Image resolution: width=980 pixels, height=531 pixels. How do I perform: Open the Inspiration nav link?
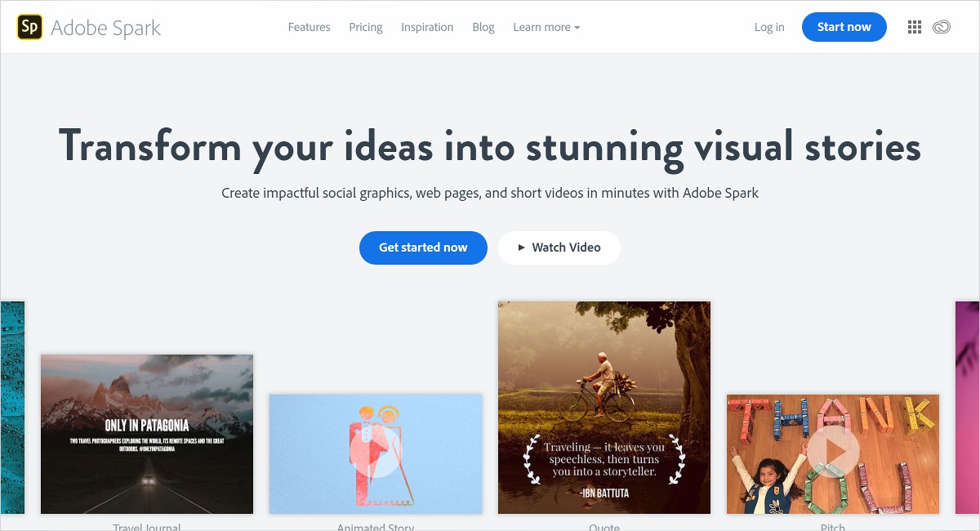426,27
